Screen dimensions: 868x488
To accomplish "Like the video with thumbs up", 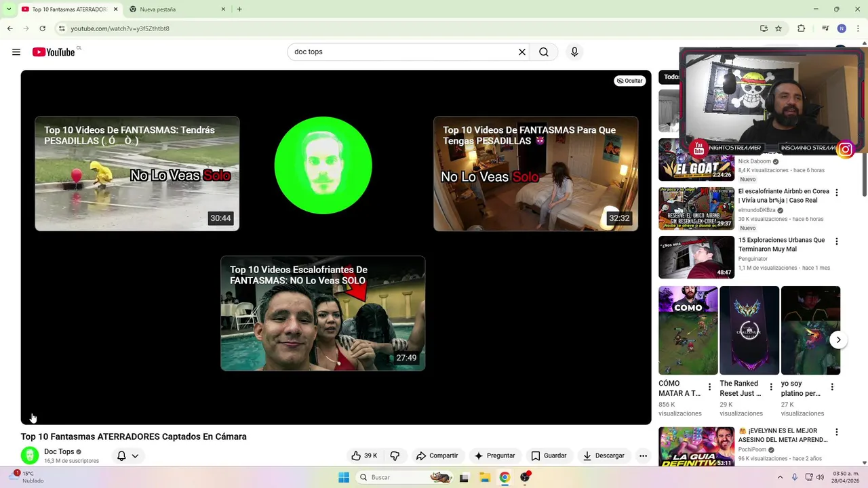I will click(364, 455).
